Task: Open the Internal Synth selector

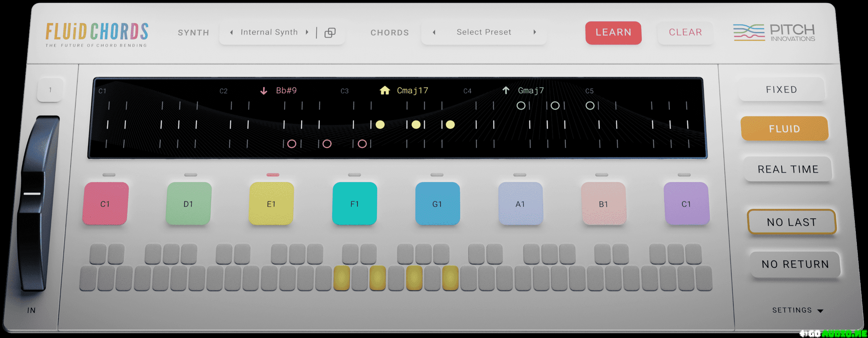Action: [269, 32]
